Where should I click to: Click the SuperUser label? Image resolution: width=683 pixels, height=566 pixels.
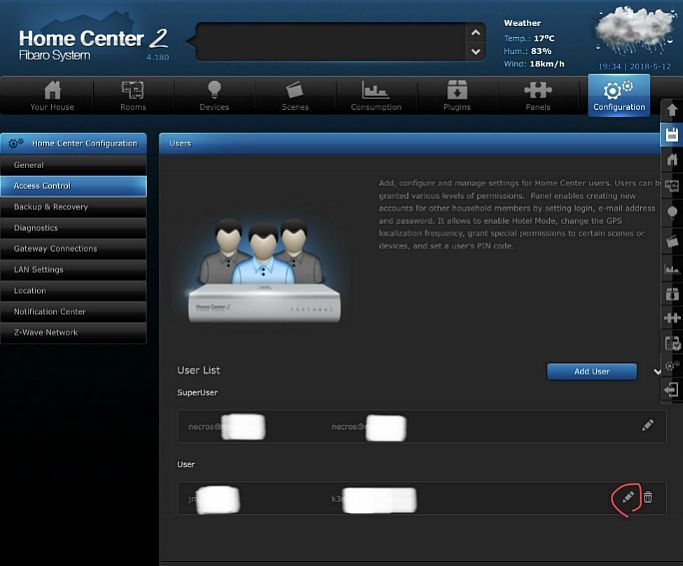[197, 393]
